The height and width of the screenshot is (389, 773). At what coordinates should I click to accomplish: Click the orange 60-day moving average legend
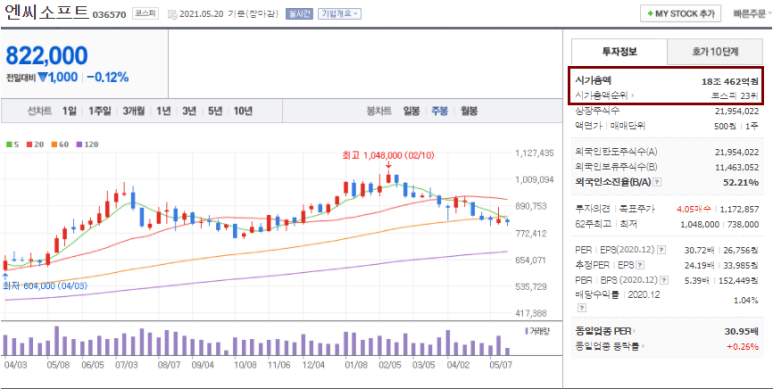pyautogui.click(x=59, y=144)
